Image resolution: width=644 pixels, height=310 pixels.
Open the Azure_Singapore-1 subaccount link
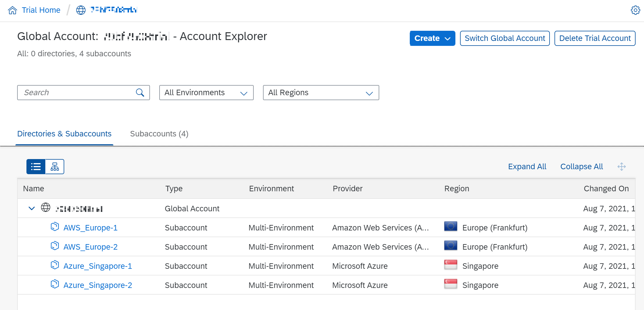98,266
